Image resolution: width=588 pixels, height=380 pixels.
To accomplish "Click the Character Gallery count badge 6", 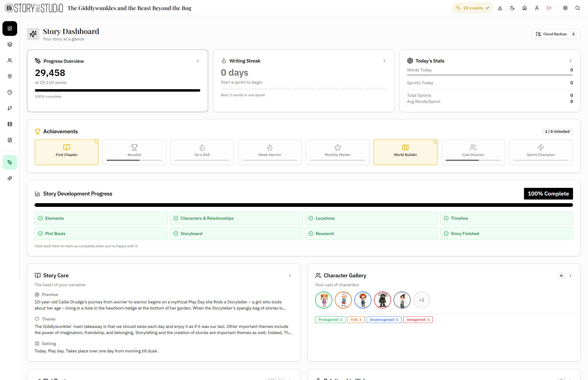I will [x=561, y=275].
